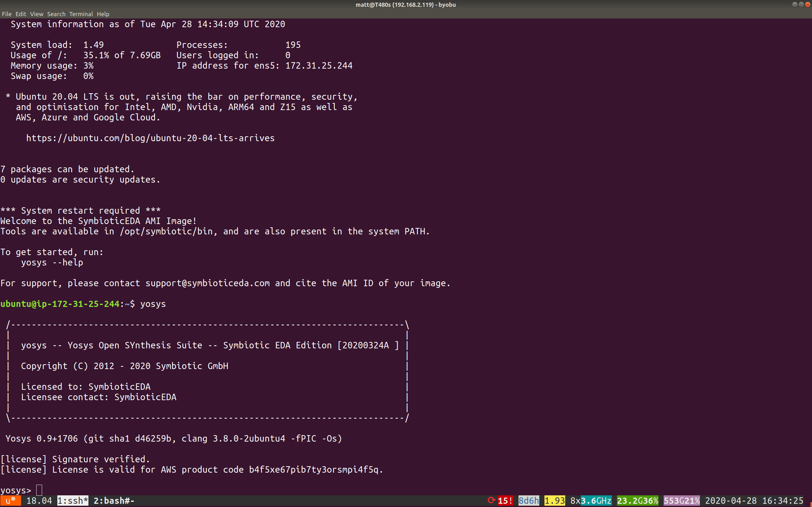The image size is (812, 507).
Task: Click the window title 'matt@T480s (192.168.2.119) - byobu'
Action: click(406, 5)
